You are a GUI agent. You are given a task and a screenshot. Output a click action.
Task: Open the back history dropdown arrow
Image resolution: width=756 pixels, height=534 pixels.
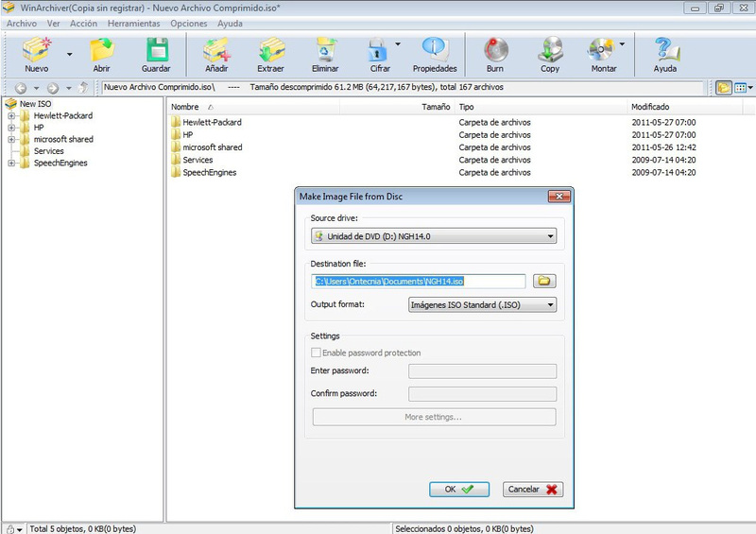36,88
